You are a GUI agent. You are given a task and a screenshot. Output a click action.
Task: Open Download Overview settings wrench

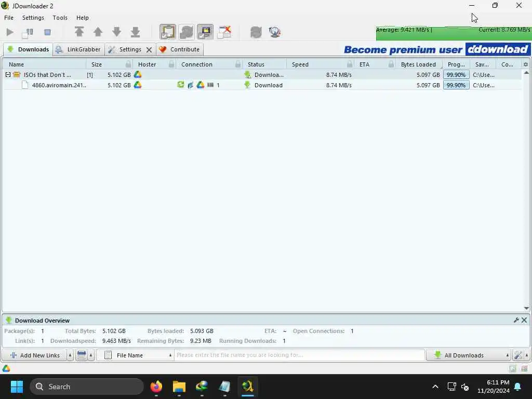tap(516, 320)
